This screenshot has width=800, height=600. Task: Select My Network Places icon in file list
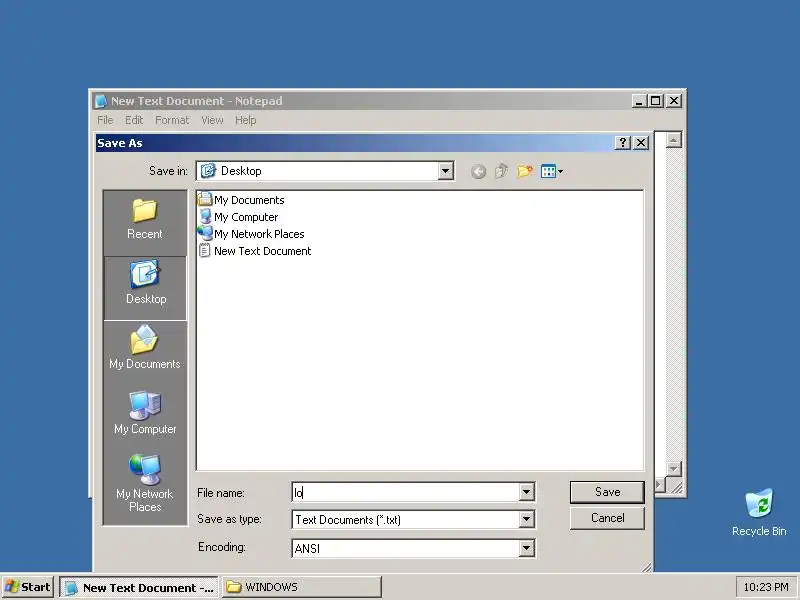[205, 233]
